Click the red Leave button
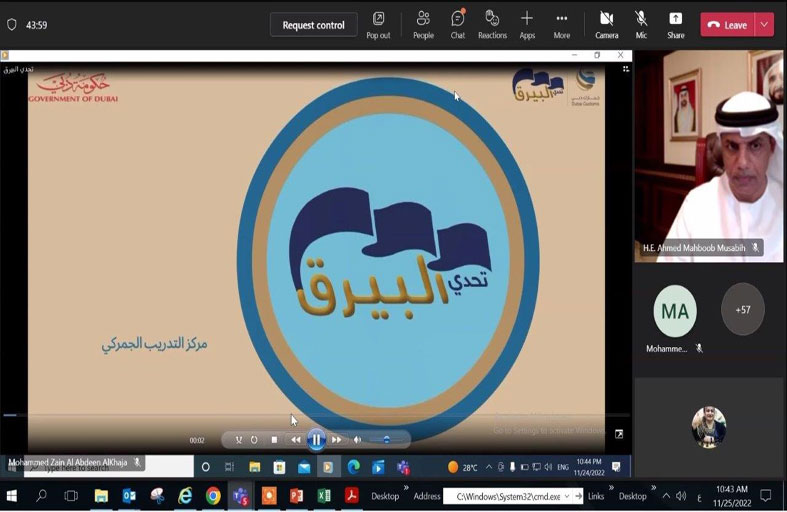Screen dimensions: 787x512 [727, 25]
